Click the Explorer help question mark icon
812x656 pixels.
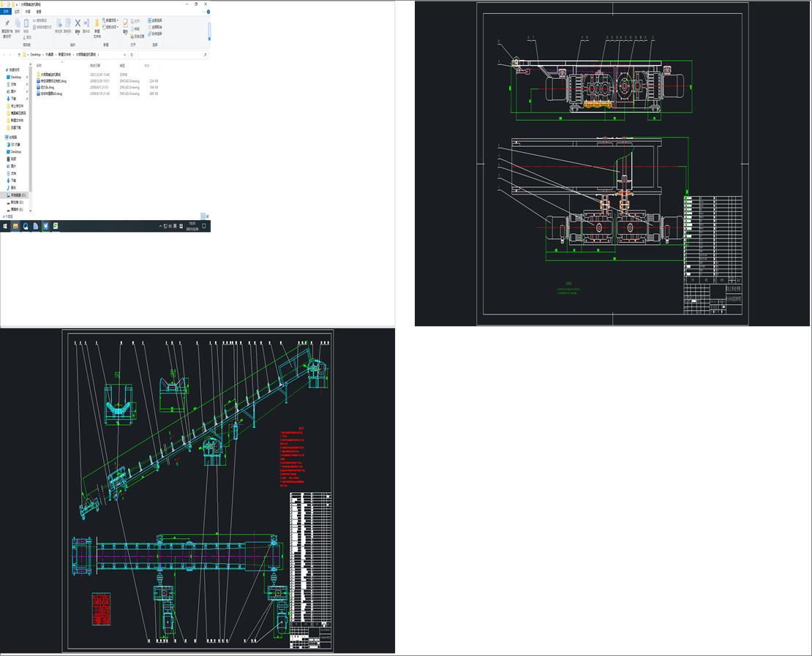208,12
